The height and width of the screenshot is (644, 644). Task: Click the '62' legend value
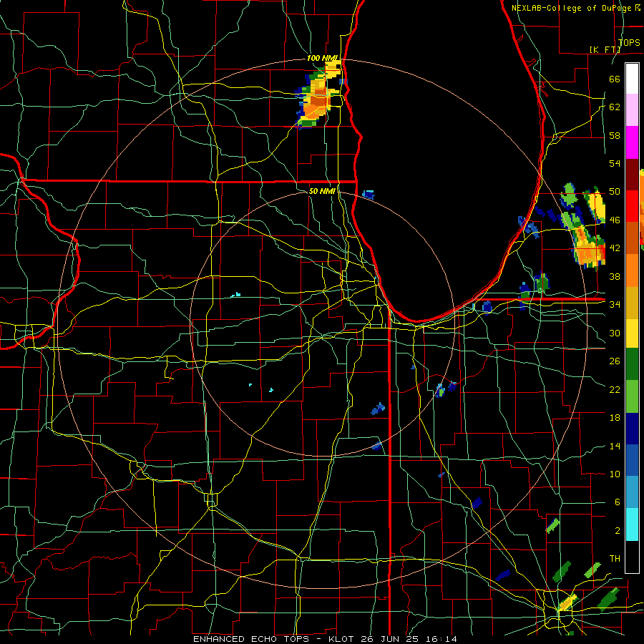point(615,107)
